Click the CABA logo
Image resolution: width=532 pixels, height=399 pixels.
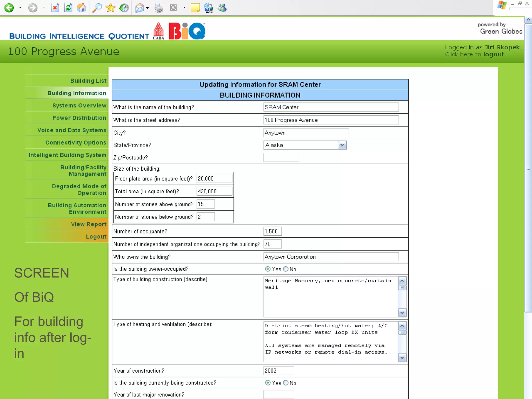point(158,31)
